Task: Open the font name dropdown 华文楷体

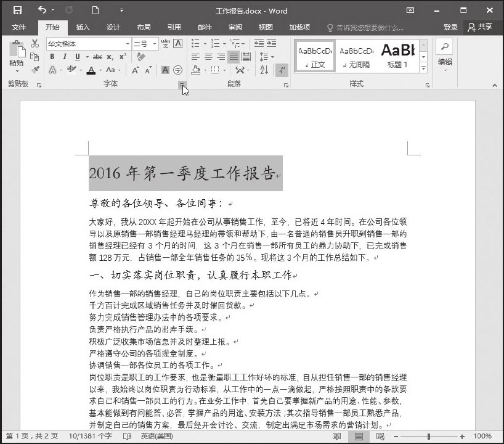Action: (x=128, y=44)
